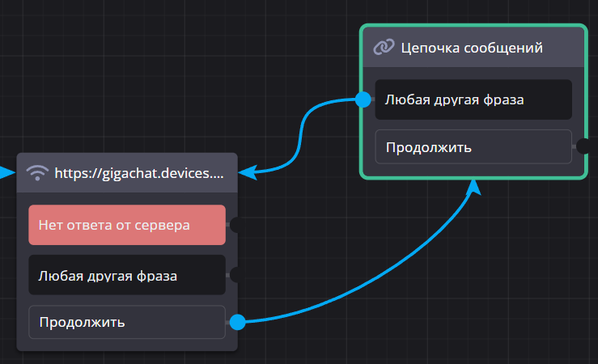Select the https://gigachat.devices node header title
This screenshot has height=364, width=598.
pyautogui.click(x=145, y=172)
